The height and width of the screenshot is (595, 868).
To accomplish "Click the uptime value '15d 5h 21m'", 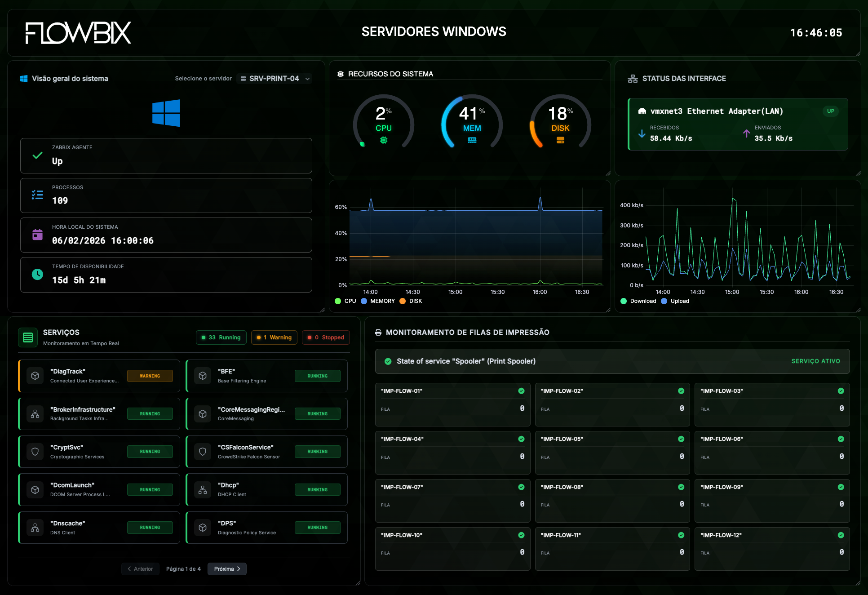I will pyautogui.click(x=79, y=280).
